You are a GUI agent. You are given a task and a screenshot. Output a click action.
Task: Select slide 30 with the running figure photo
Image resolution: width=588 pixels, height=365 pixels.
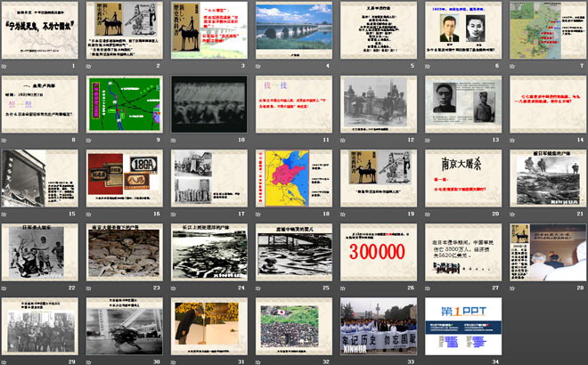(x=125, y=327)
